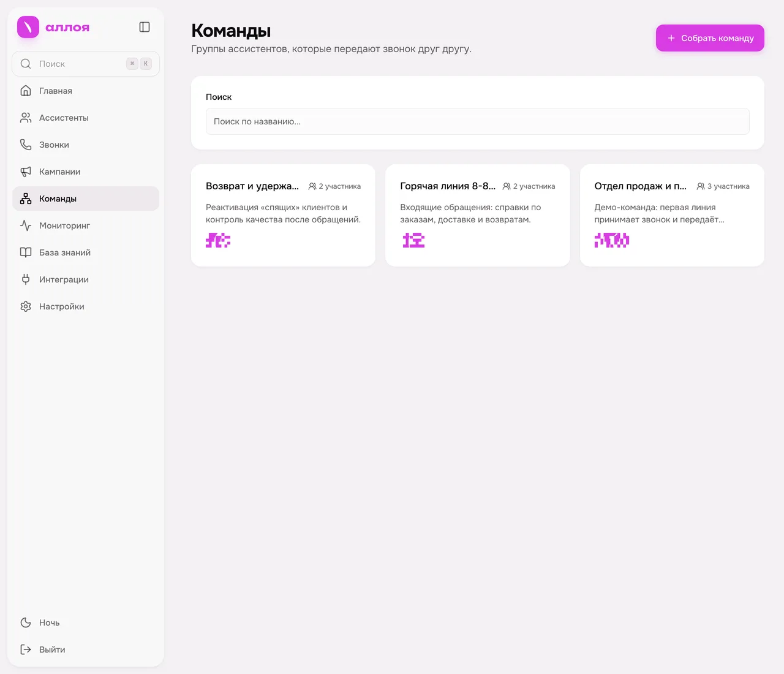Open the Мониторинг section
The width and height of the screenshot is (784, 674).
pos(86,225)
